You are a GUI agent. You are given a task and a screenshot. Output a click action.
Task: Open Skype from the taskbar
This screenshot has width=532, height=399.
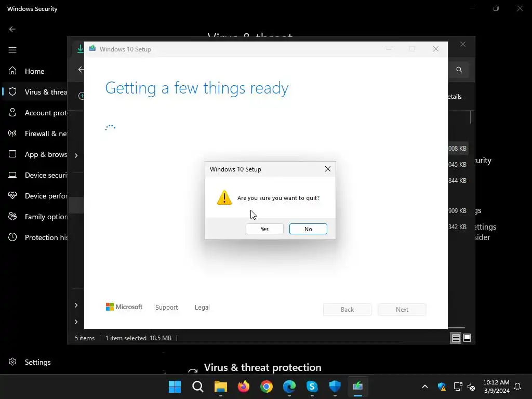pyautogui.click(x=312, y=387)
